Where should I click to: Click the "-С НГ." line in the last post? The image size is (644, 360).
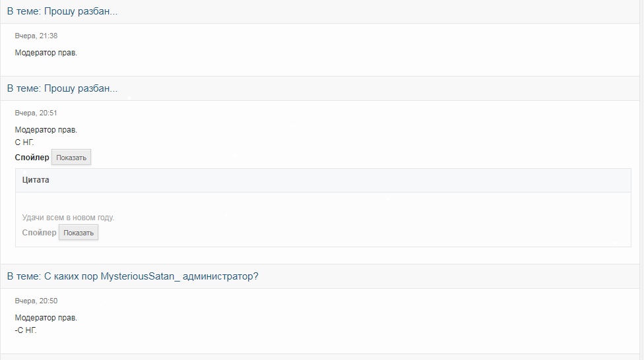tap(26, 330)
